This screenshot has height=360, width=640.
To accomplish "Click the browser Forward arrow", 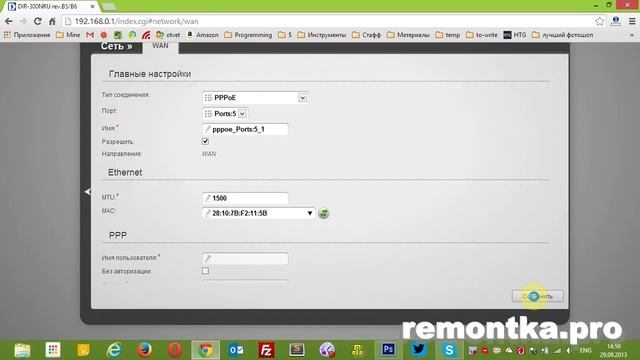I will point(23,21).
